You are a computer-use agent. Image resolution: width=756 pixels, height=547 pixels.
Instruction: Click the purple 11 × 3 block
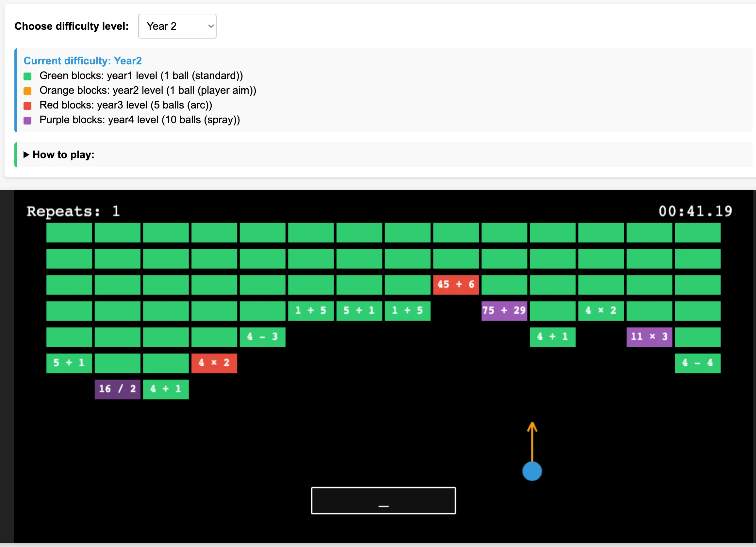click(649, 337)
